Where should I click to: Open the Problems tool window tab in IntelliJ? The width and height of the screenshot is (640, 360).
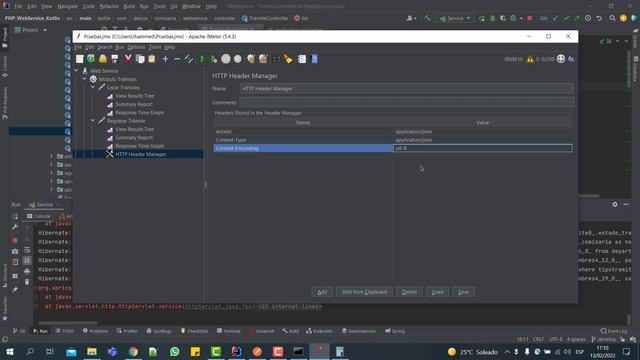tap(95, 331)
